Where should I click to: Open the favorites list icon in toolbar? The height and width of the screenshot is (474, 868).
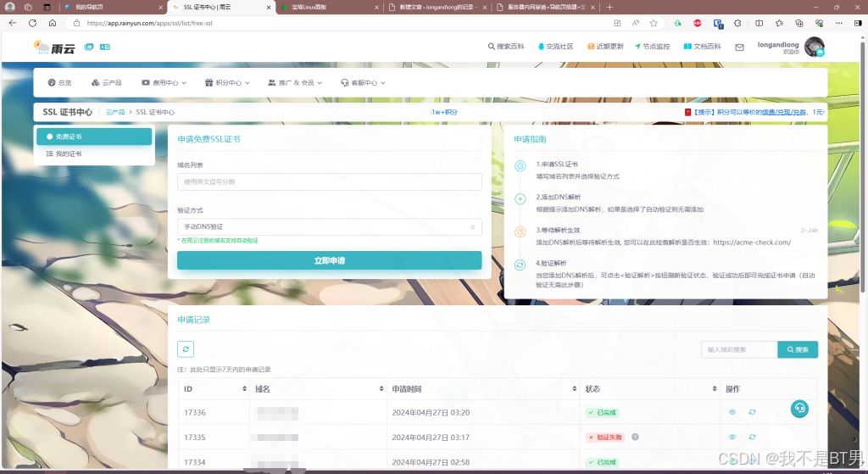(x=779, y=23)
